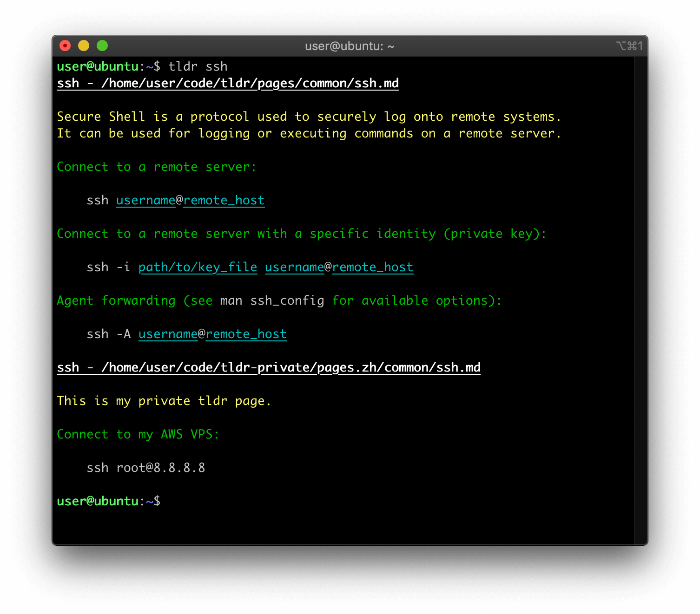Image resolution: width=700 pixels, height=614 pixels.
Task: Click 'username' in the ssh -A example
Action: 168,334
